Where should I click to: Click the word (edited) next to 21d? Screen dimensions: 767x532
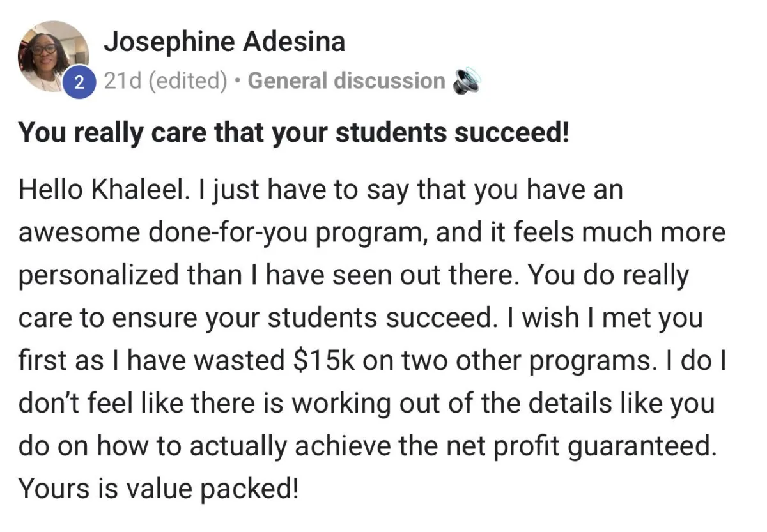point(187,81)
